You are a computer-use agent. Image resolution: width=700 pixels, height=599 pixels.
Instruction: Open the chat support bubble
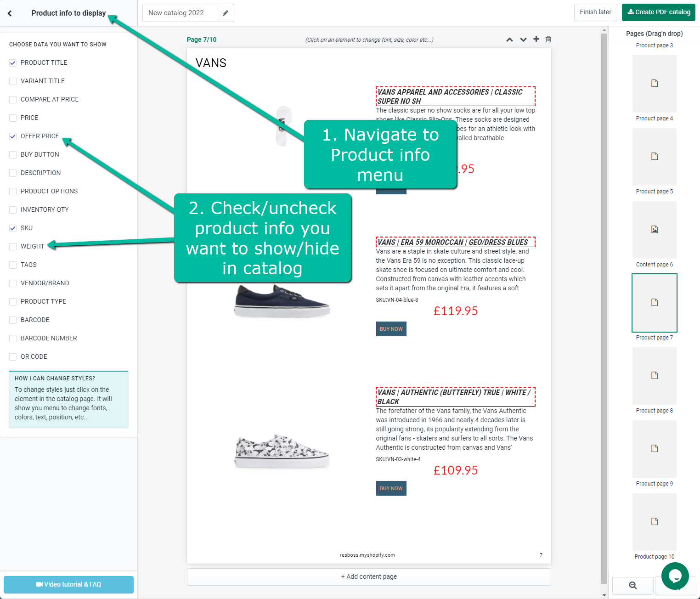pos(675,576)
